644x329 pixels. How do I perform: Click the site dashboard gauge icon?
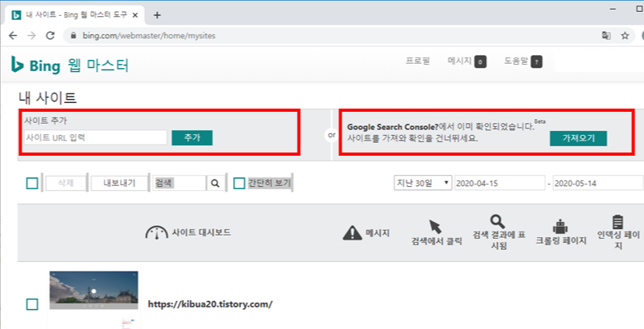[x=156, y=232]
